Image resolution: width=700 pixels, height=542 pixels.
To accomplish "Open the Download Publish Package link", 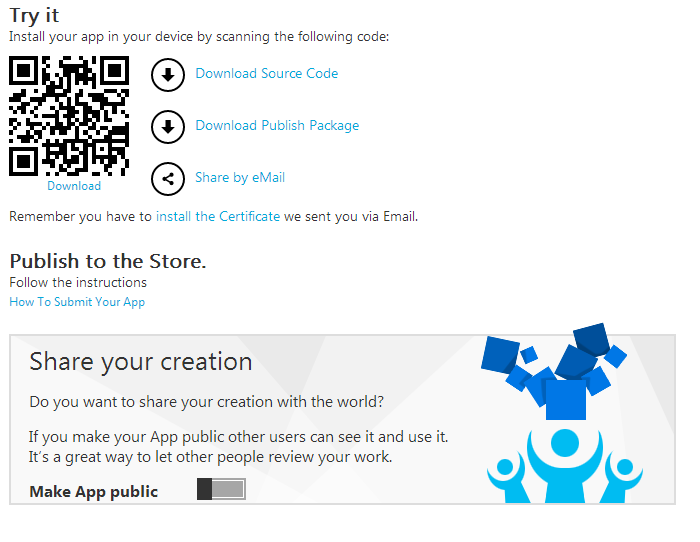I will [x=277, y=125].
